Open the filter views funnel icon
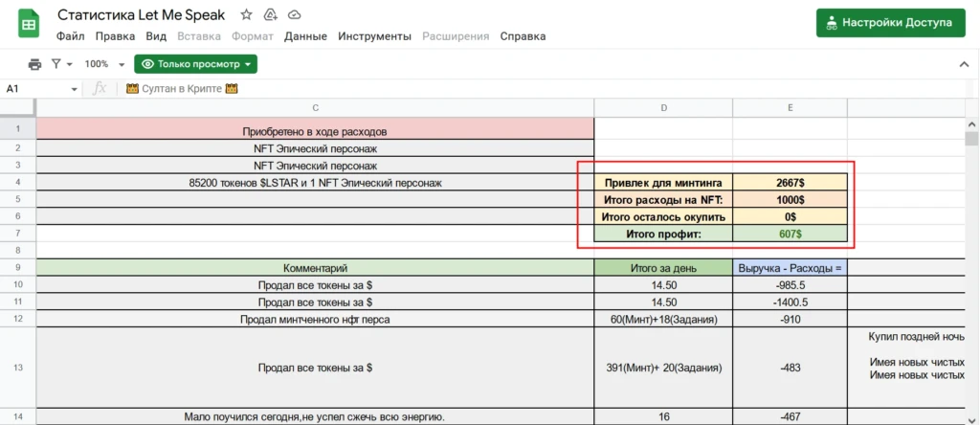This screenshot has height=425, width=980. (x=56, y=64)
